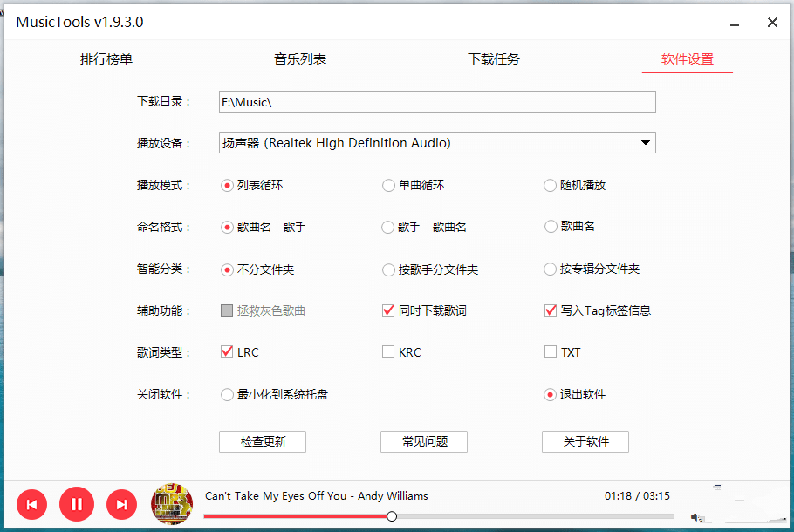Skip to the next track
The width and height of the screenshot is (794, 532).
(122, 504)
